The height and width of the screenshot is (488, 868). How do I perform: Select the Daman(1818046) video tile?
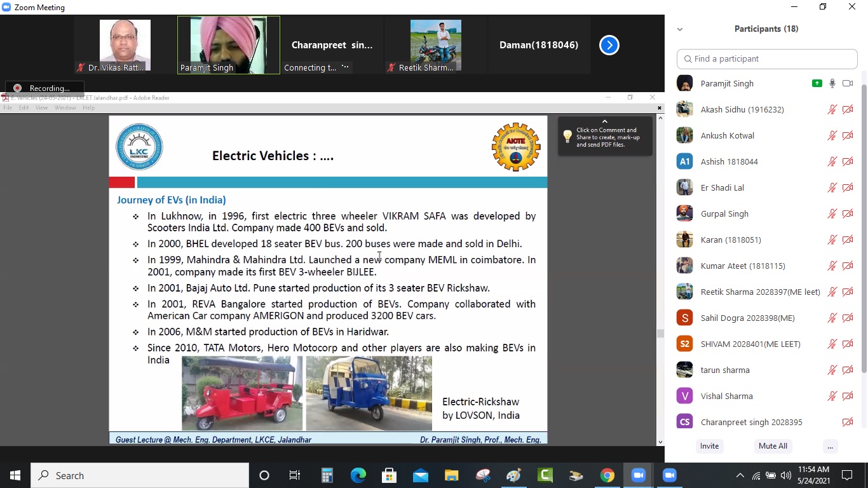tap(539, 45)
